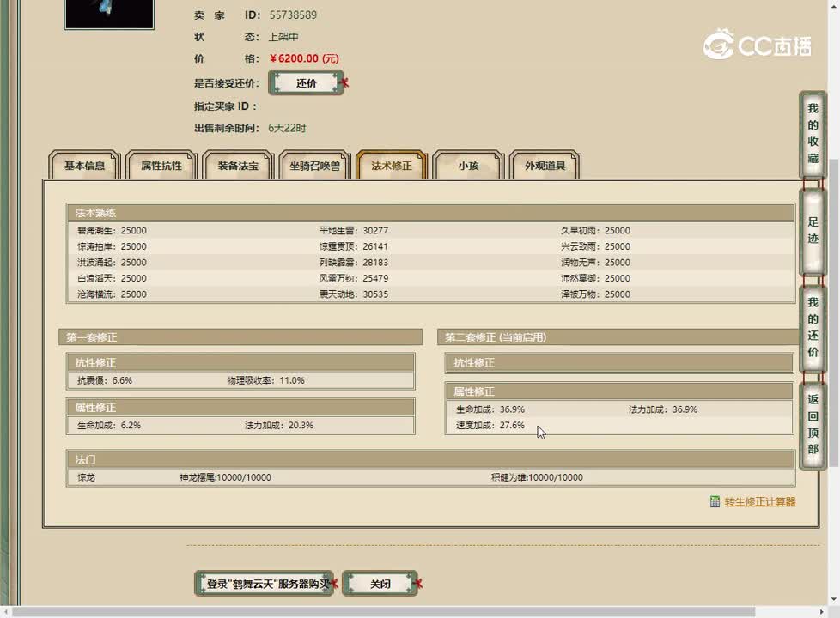Click the 关闭 close button
Screen dimensions: 840x618
(380, 584)
